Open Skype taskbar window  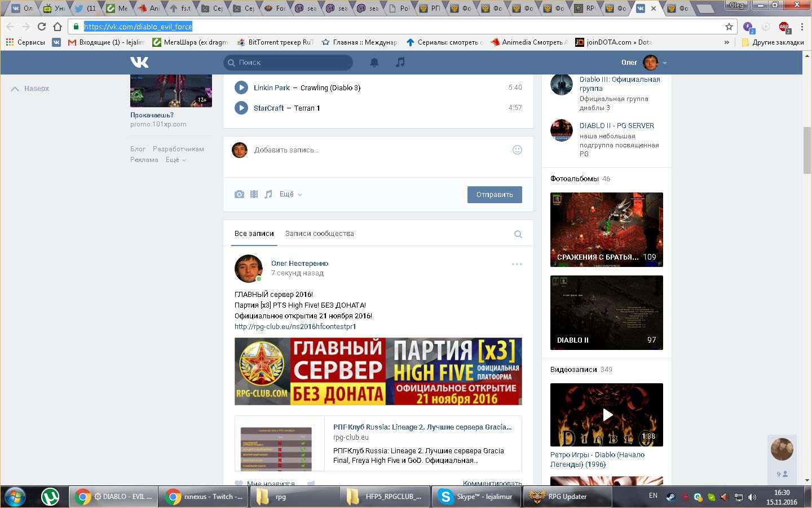pyautogui.click(x=477, y=497)
